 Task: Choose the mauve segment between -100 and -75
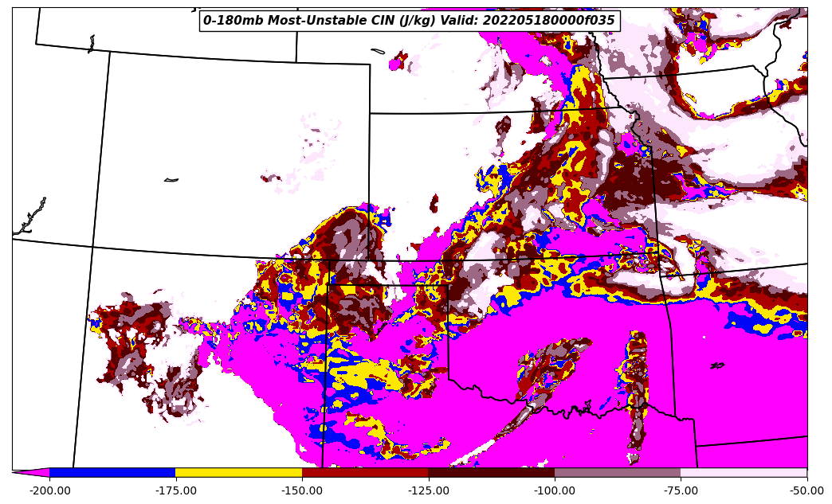618,472
